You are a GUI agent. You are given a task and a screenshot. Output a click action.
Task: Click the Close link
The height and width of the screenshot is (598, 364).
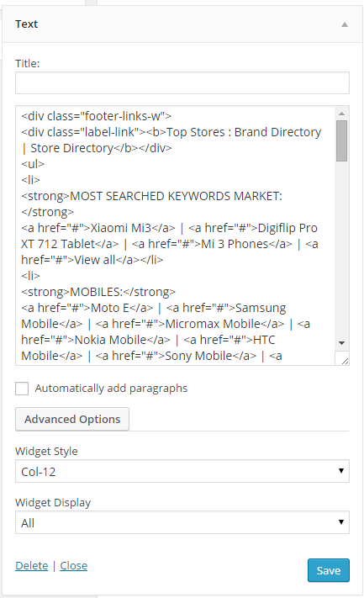(x=74, y=565)
